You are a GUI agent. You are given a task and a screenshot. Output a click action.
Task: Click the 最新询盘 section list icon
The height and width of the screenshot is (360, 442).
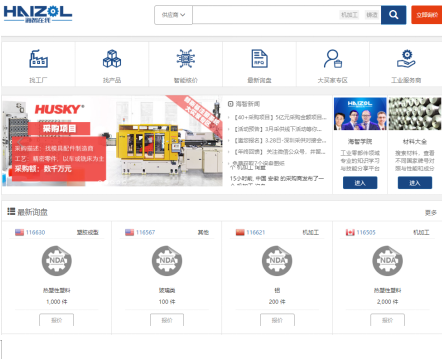click(11, 211)
